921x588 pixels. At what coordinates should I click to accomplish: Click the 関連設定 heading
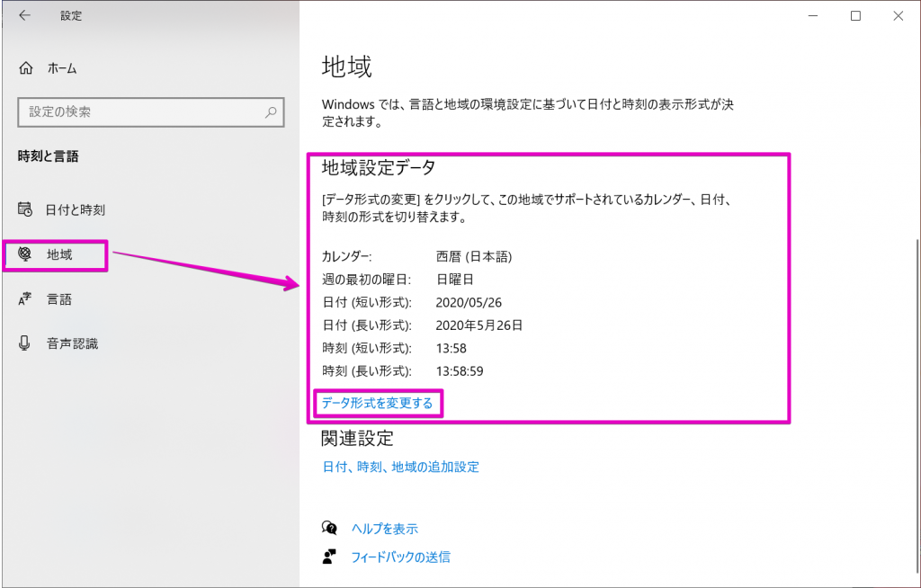click(x=357, y=438)
